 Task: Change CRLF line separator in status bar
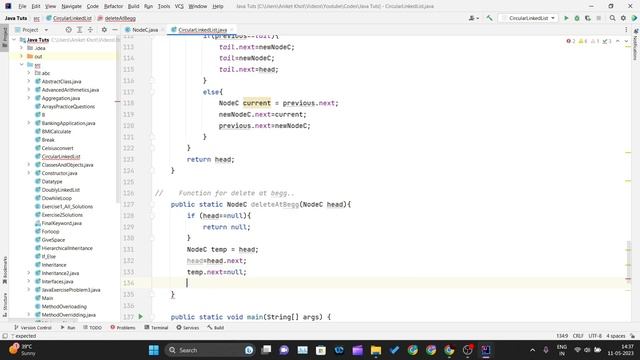tap(578, 336)
